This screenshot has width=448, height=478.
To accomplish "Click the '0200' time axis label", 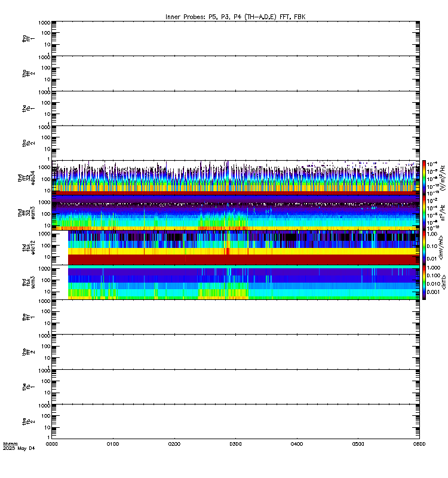I will 174,444.
